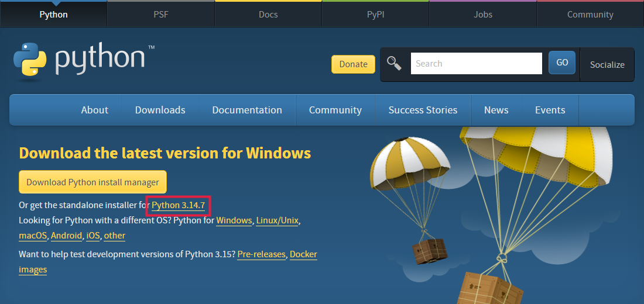Open the Events navigation menu
The image size is (644, 304).
pos(550,110)
